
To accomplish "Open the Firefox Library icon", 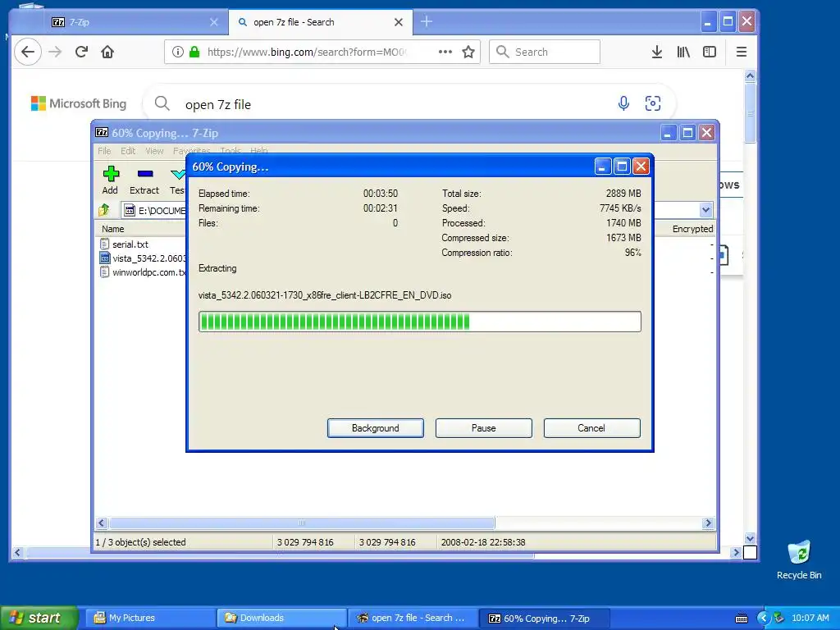I will click(x=683, y=52).
